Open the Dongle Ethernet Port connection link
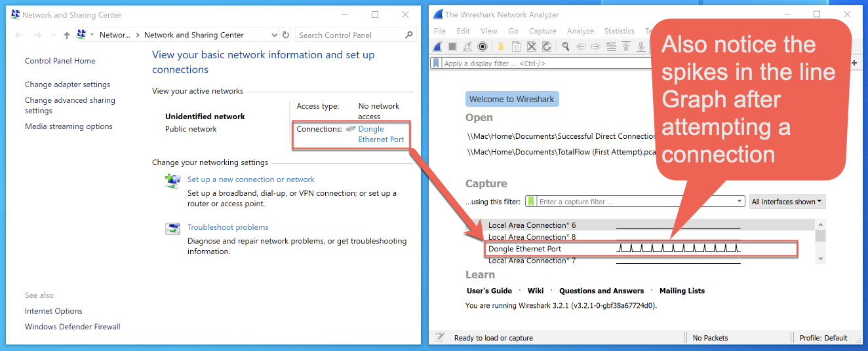The width and height of the screenshot is (868, 351). point(381,134)
